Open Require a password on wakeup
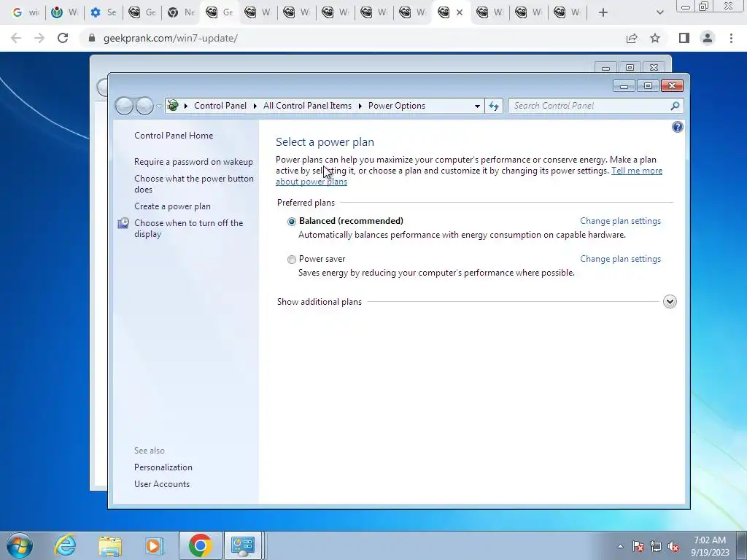This screenshot has width=747, height=560. pyautogui.click(x=193, y=162)
